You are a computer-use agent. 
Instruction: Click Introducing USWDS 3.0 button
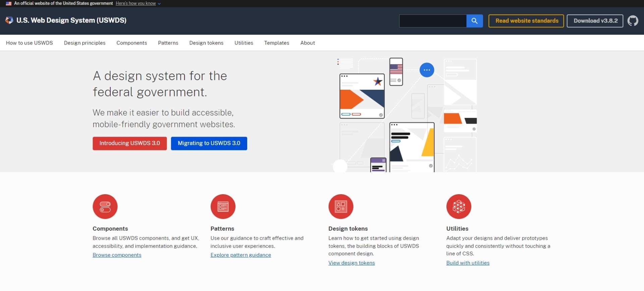(130, 143)
